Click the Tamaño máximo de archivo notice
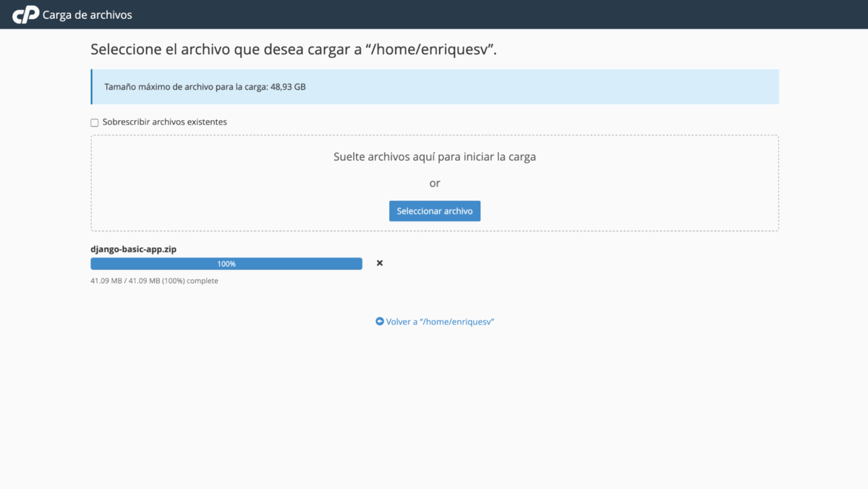The image size is (868, 490). pos(435,87)
